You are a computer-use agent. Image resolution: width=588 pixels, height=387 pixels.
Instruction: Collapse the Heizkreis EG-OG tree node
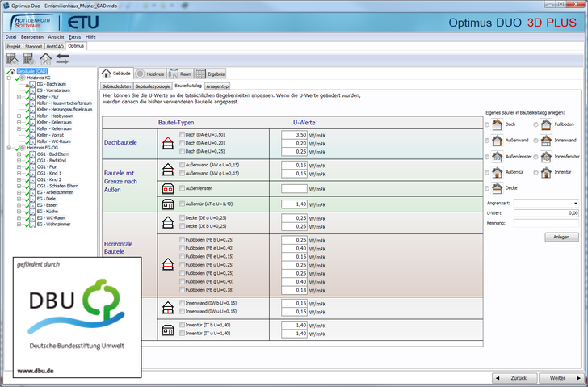[x=8, y=148]
